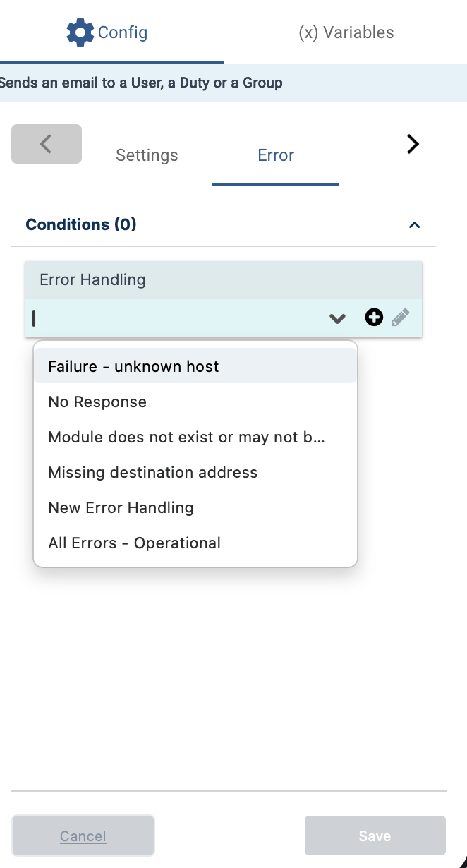Click the left chevron navigation arrow
Viewport: 467px width, 868px height.
pos(46,144)
